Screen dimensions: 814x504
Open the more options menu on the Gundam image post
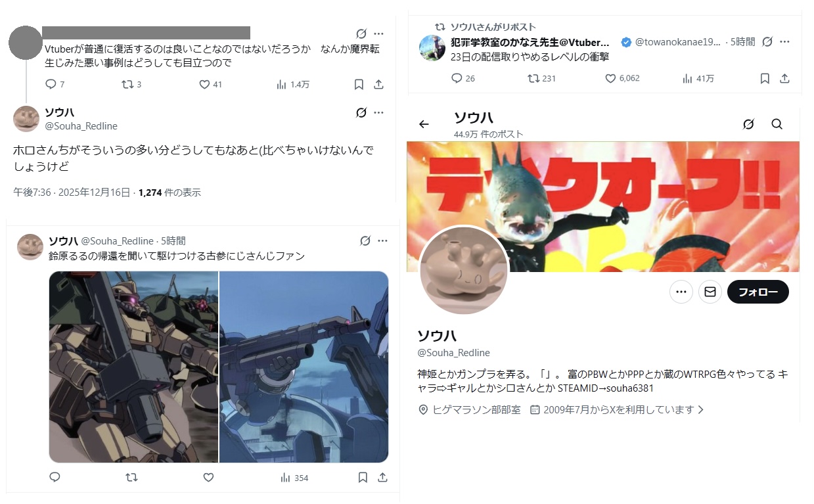click(383, 241)
